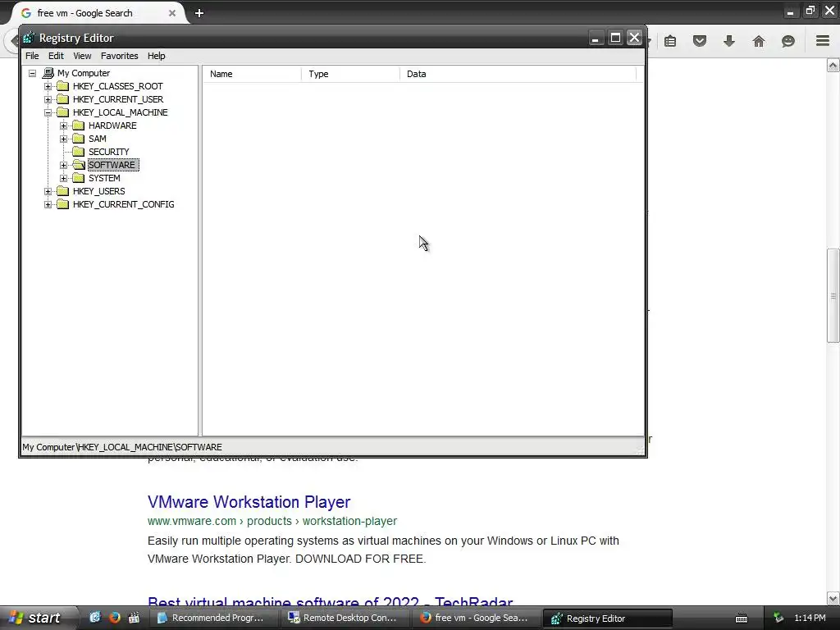Click the system tray network icon

tap(778, 619)
